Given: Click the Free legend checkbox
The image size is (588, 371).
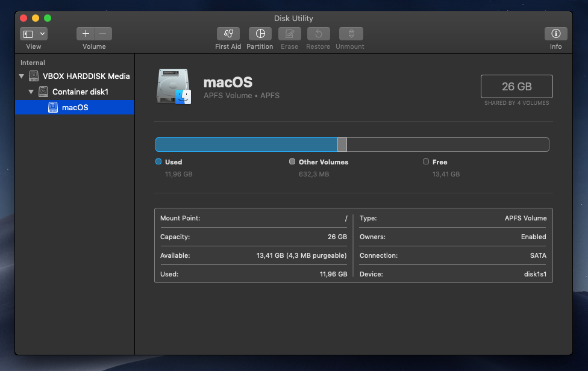Looking at the screenshot, I should tap(425, 161).
